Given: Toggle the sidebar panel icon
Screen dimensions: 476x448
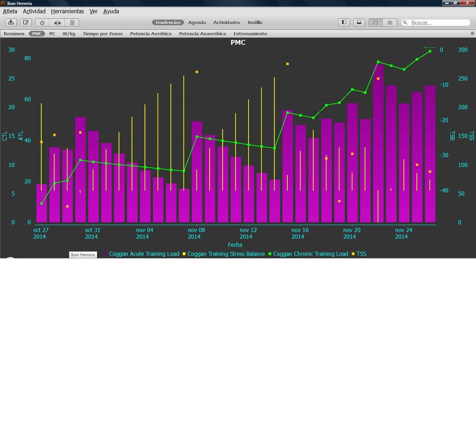Looking at the screenshot, I should (344, 22).
